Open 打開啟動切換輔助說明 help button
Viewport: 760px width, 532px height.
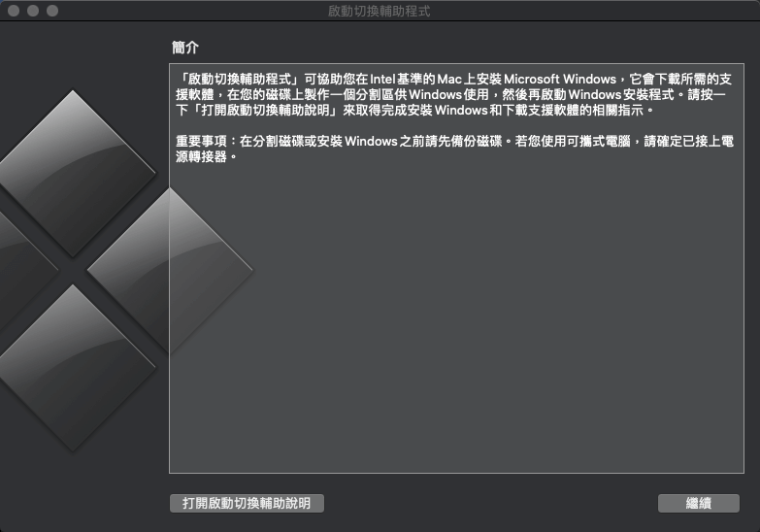[247, 503]
